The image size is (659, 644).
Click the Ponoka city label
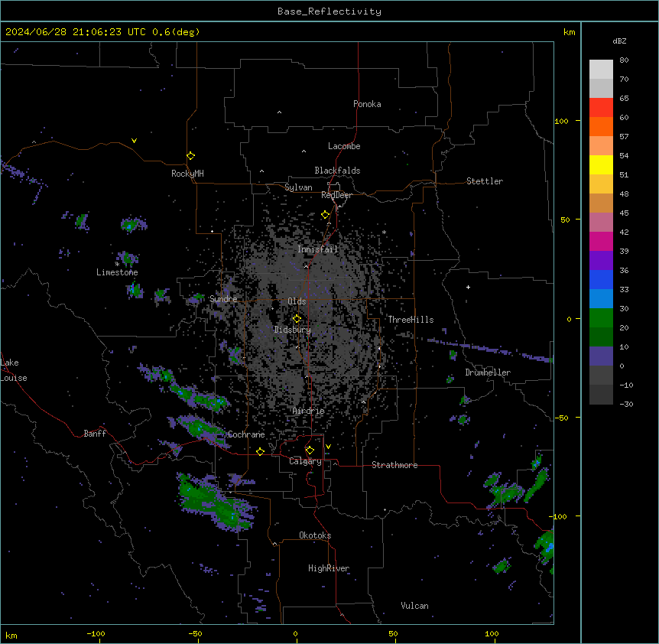click(367, 104)
